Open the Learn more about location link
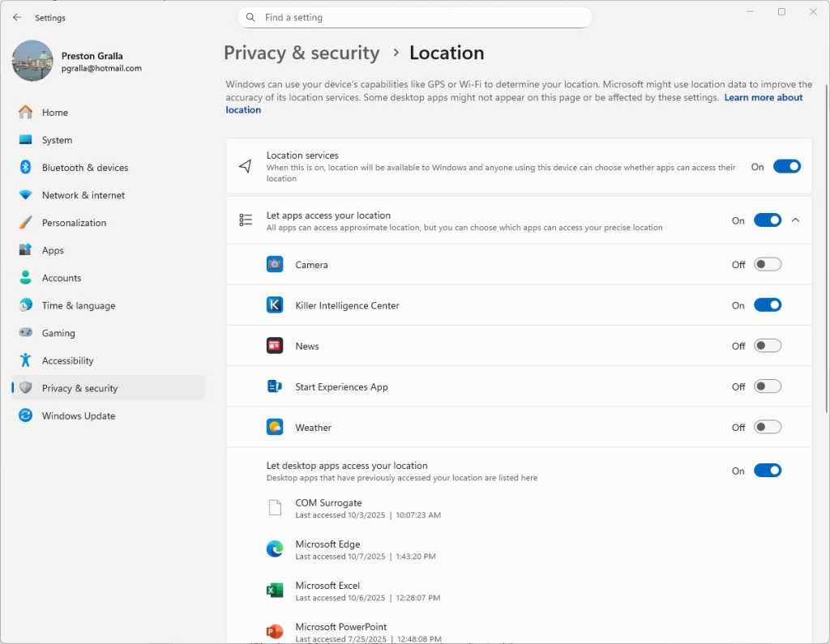 point(763,96)
